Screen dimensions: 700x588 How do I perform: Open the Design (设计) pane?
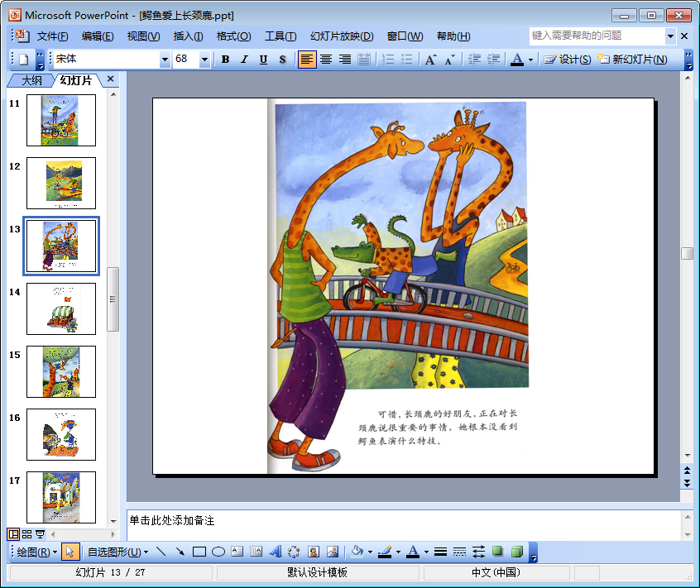567,60
